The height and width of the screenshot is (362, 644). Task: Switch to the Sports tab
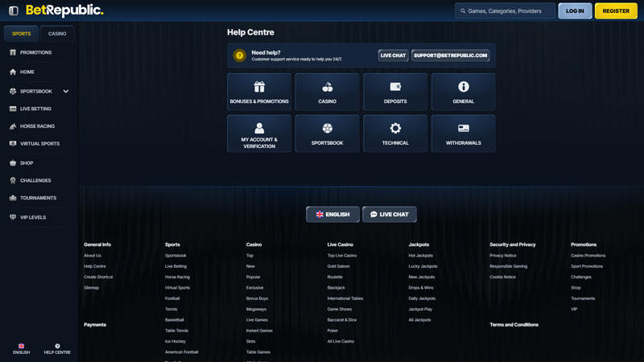pos(22,34)
